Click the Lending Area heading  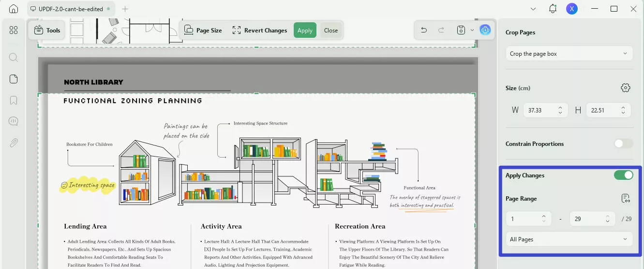(x=85, y=226)
